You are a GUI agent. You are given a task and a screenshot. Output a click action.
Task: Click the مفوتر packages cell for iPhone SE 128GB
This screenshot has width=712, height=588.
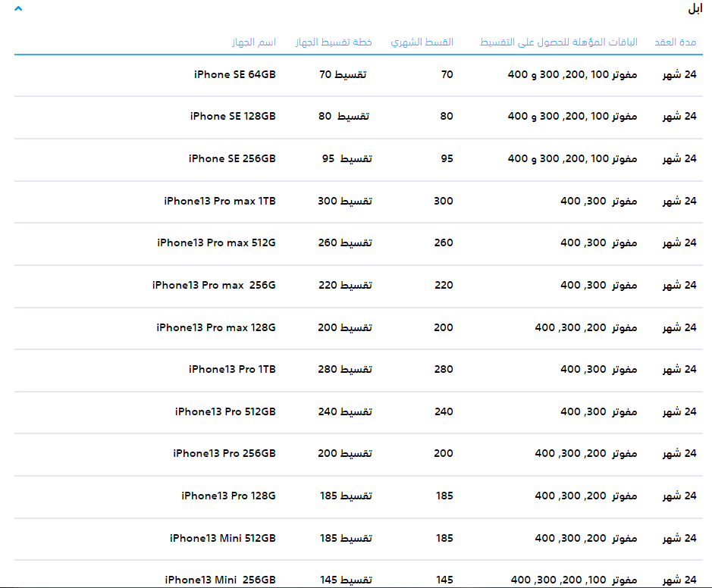[572, 116]
